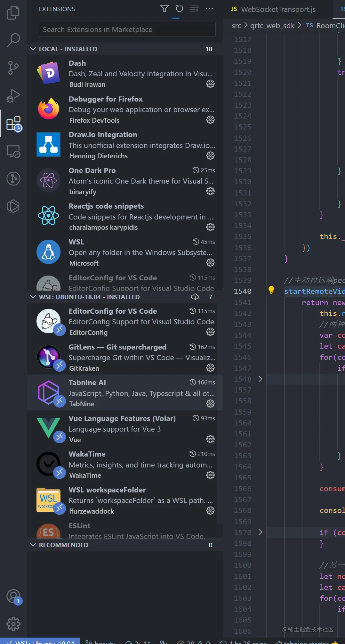This screenshot has height=644, width=345.
Task: Open the Draw.io Integration extension
Action: pyautogui.click(x=125, y=145)
